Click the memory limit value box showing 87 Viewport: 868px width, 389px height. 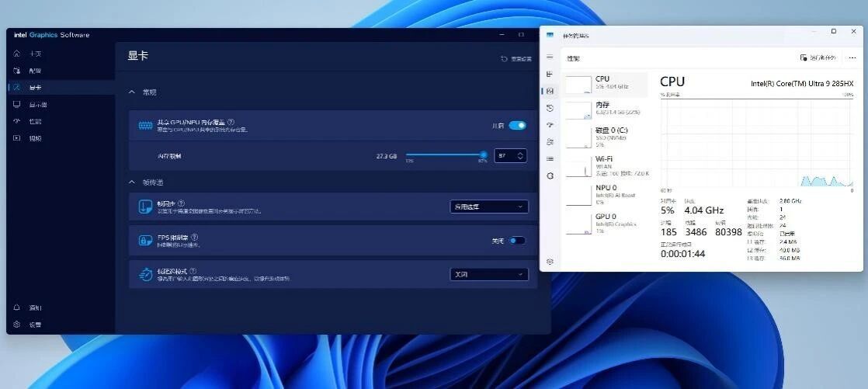pyautogui.click(x=510, y=156)
